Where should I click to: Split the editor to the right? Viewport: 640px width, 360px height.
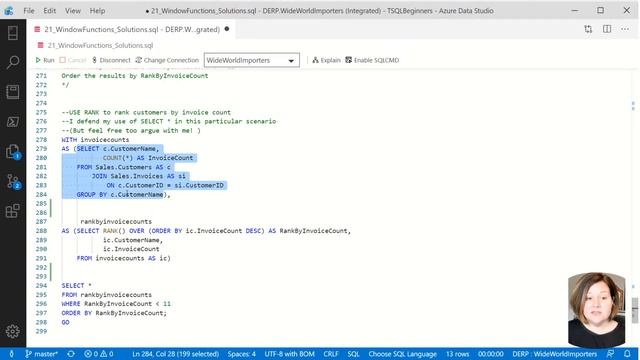click(607, 29)
